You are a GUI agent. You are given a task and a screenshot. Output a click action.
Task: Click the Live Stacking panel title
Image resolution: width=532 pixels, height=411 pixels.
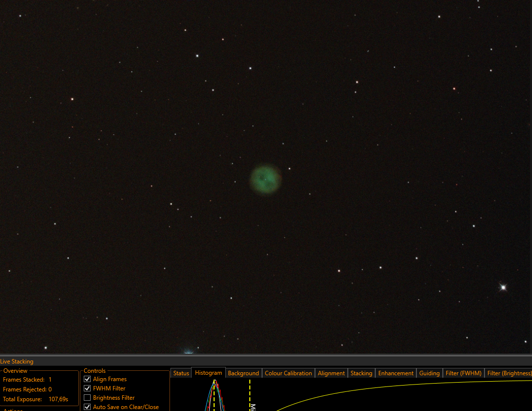17,362
